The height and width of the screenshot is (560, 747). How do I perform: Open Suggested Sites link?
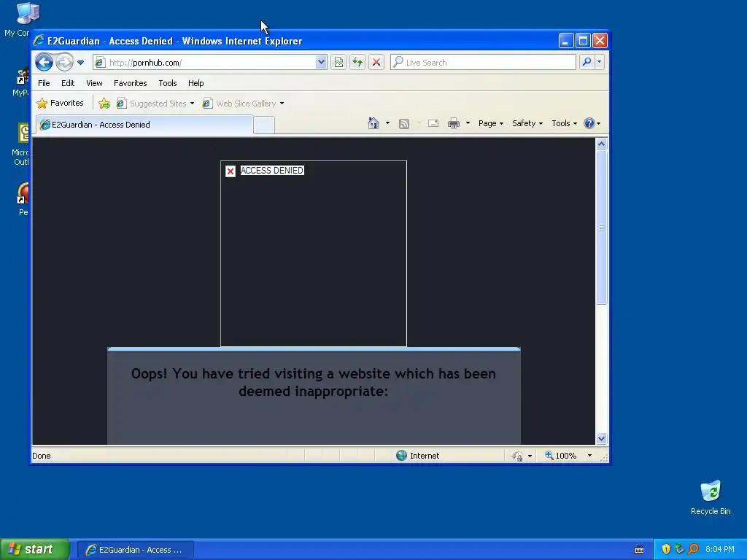point(152,104)
